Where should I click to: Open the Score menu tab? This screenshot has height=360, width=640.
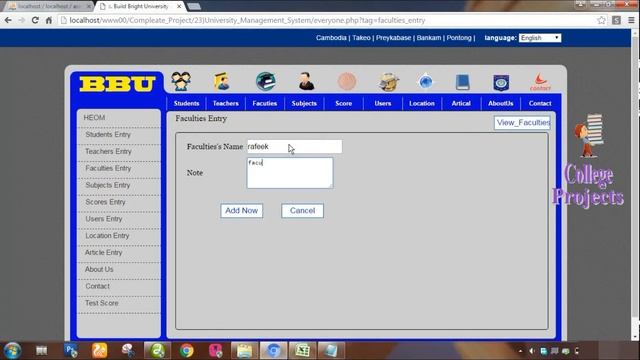[344, 103]
